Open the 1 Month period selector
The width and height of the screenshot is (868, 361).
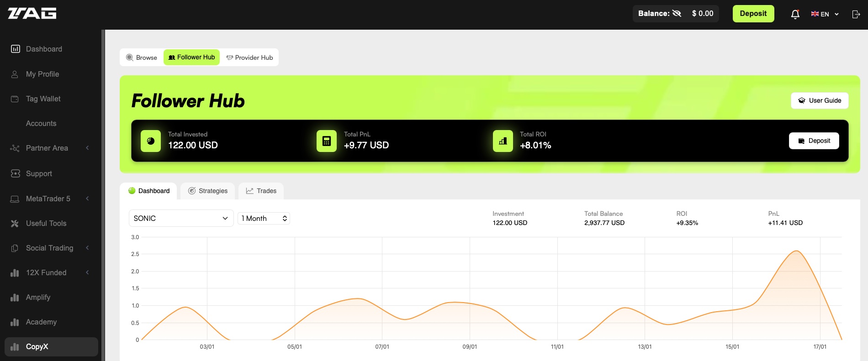[264, 218]
